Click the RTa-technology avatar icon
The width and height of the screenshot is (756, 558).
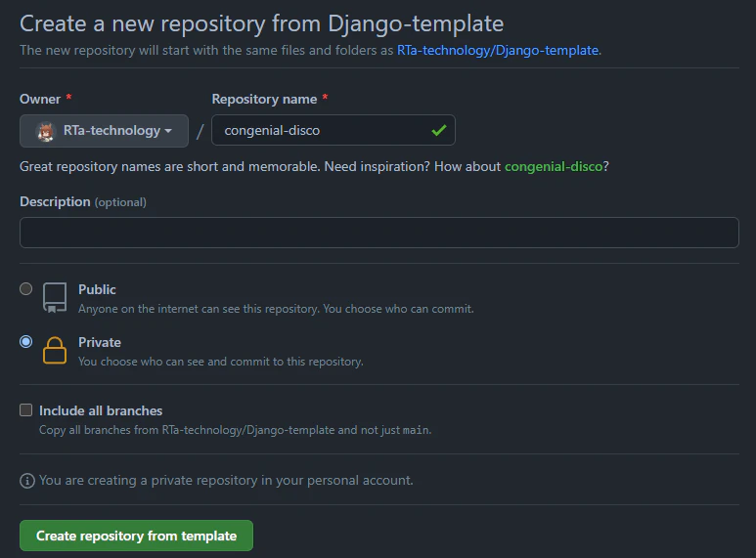[x=46, y=131]
